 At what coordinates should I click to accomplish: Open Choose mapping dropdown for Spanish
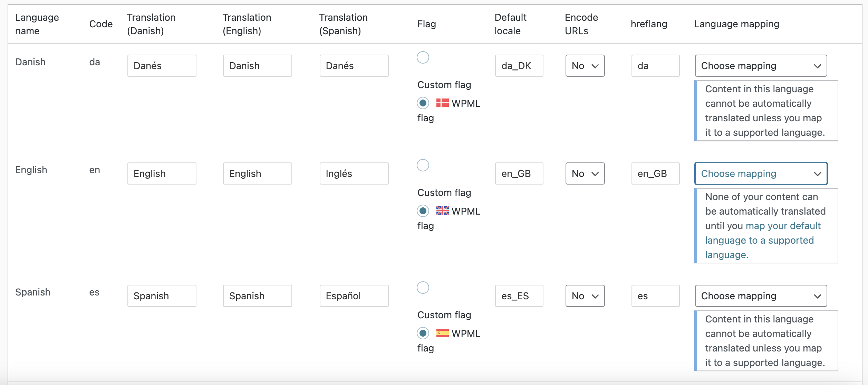pyautogui.click(x=761, y=296)
